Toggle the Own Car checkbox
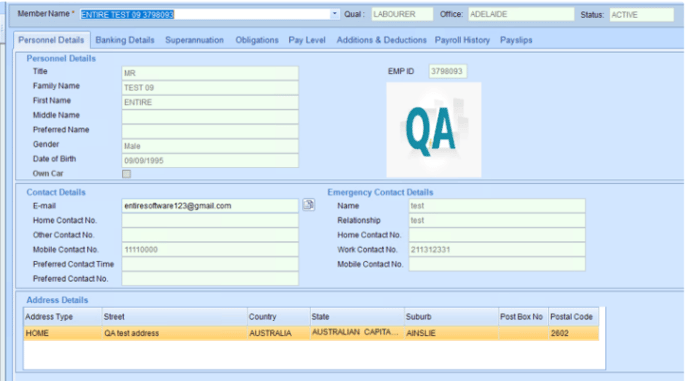 pyautogui.click(x=126, y=174)
